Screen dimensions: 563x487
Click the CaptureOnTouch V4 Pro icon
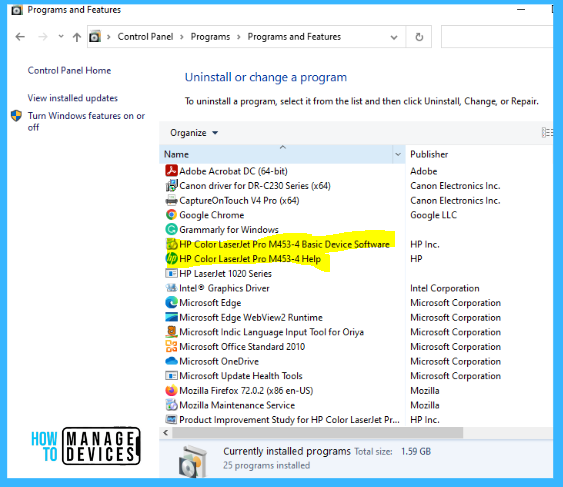(x=171, y=200)
